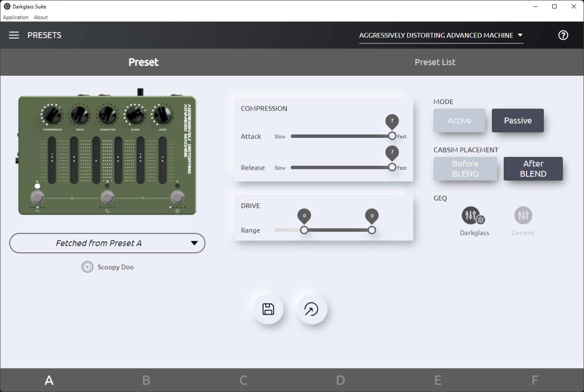Open the help question mark icon
The width and height of the screenshot is (584, 392).
click(x=563, y=35)
